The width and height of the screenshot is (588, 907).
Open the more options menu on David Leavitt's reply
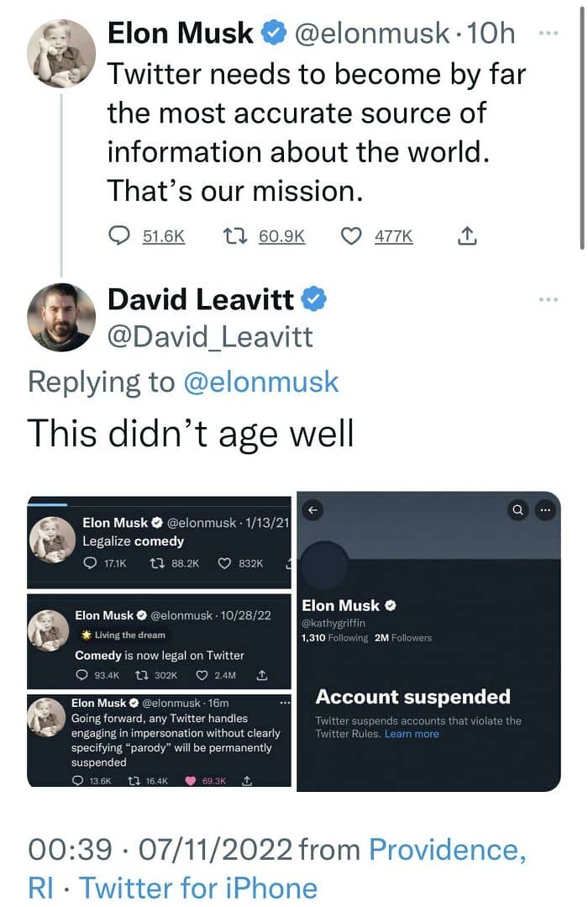(547, 299)
